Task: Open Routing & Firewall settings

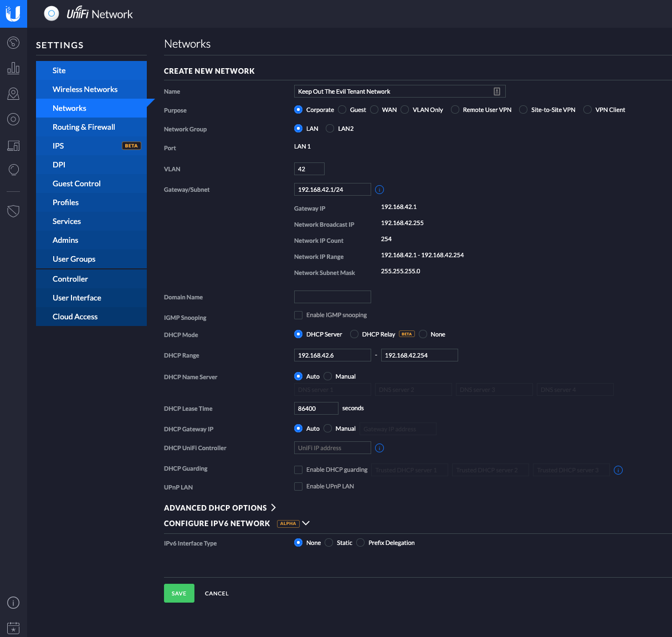Action: 84,127
